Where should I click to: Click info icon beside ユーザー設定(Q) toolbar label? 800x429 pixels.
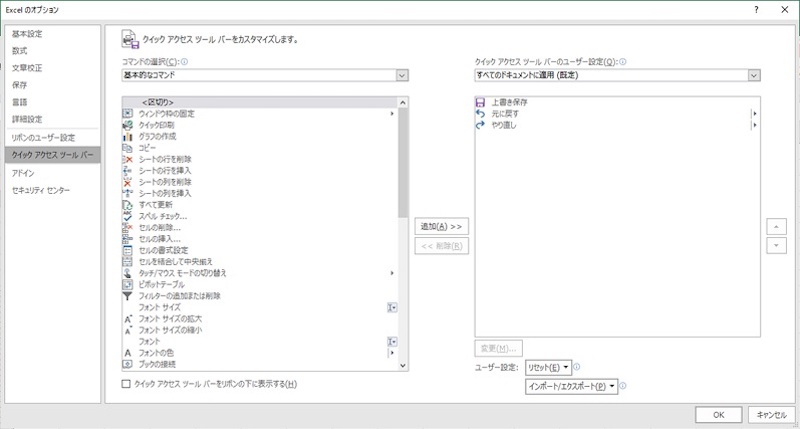[622, 61]
